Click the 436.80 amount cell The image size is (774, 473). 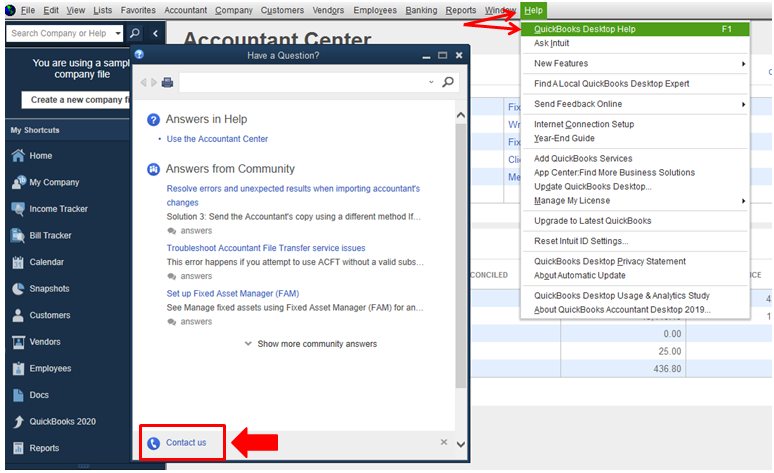point(622,369)
